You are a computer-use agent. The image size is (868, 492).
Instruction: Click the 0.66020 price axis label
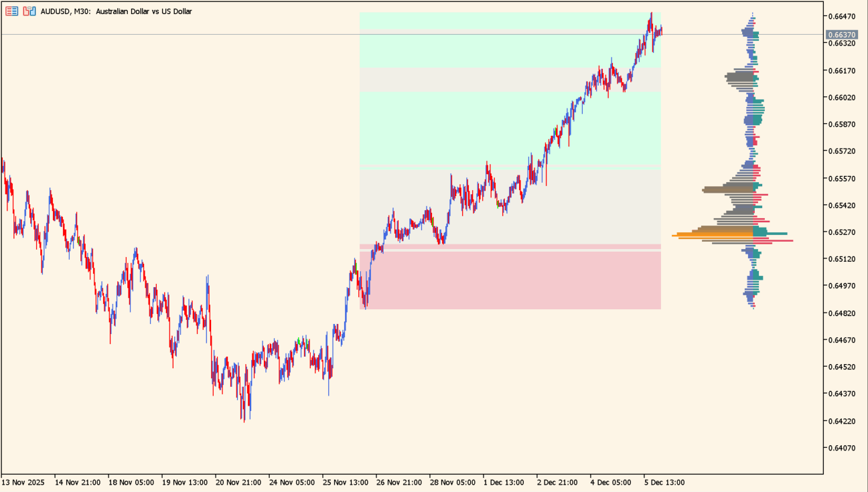click(842, 97)
